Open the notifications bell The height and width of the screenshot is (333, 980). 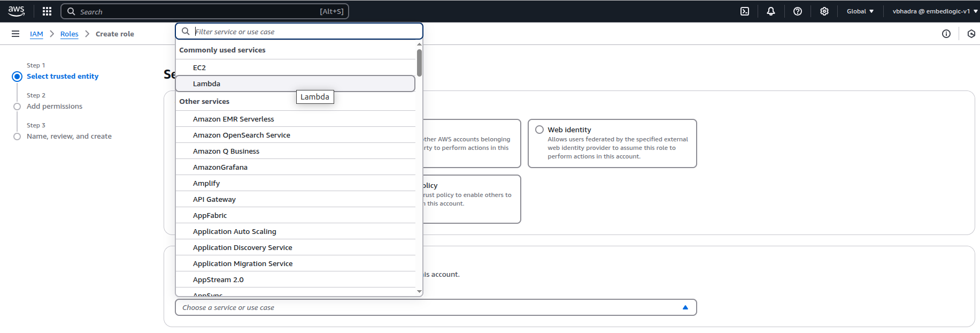[770, 11]
